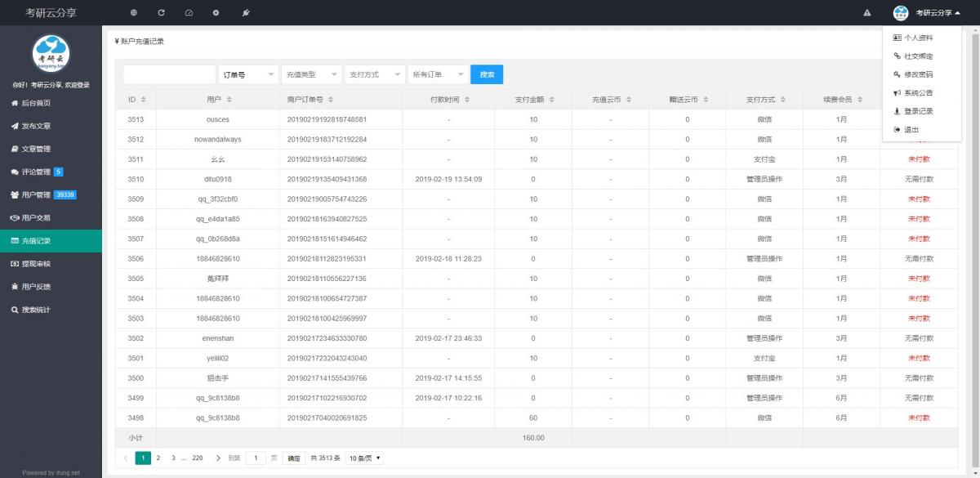Viewport: 980px width, 478px height.
Task: Go to page 3 in pagination
Action: click(x=172, y=458)
